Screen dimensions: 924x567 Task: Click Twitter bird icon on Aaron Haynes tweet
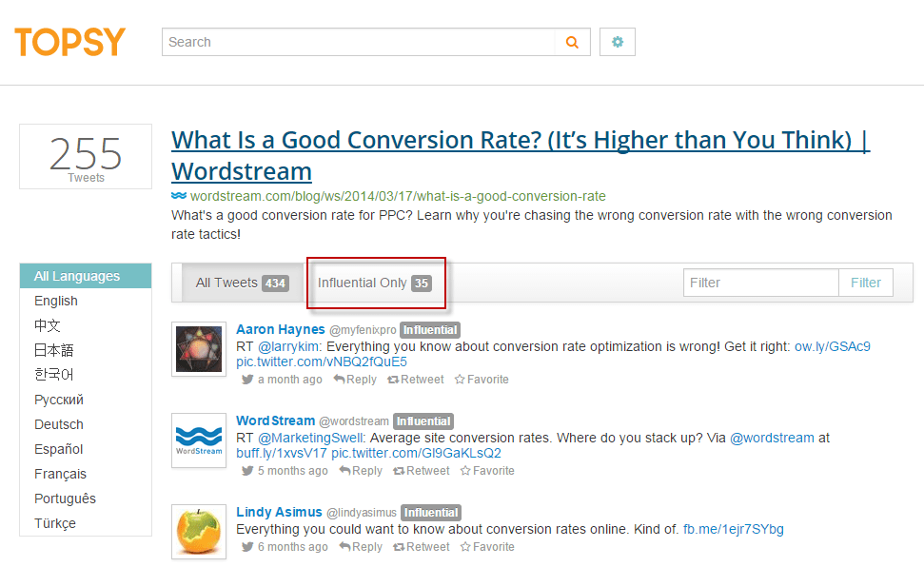click(247, 380)
